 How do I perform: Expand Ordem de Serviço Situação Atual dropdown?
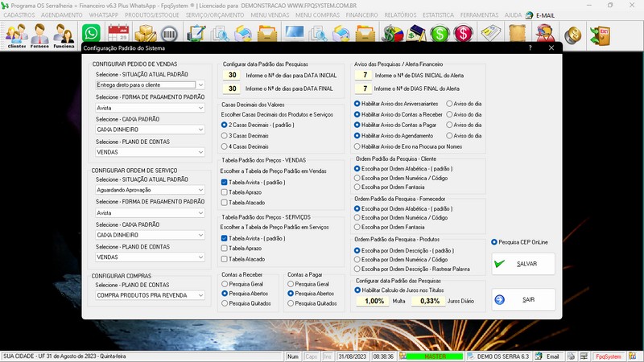coord(200,190)
